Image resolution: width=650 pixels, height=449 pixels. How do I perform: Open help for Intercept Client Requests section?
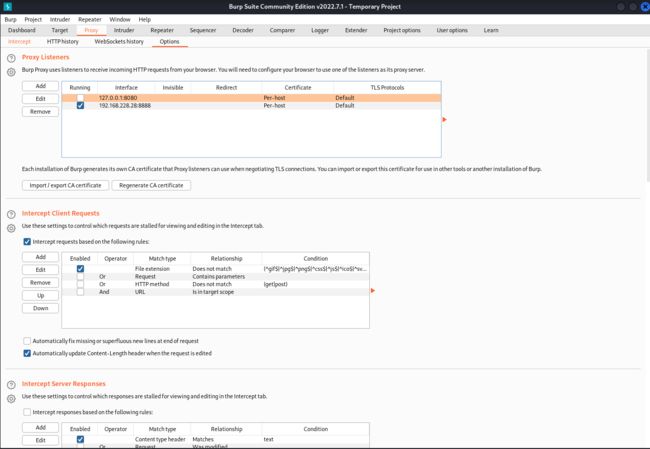[11, 214]
